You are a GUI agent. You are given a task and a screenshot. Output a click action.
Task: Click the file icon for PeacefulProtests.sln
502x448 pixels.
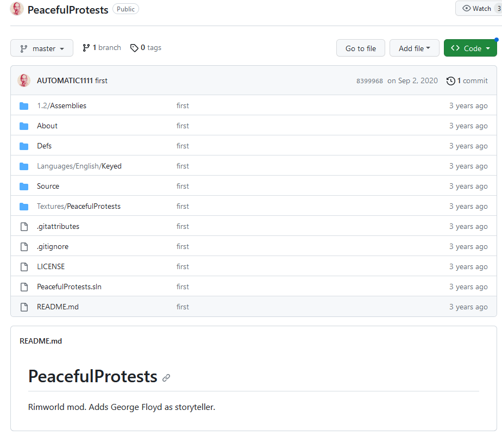pos(24,287)
